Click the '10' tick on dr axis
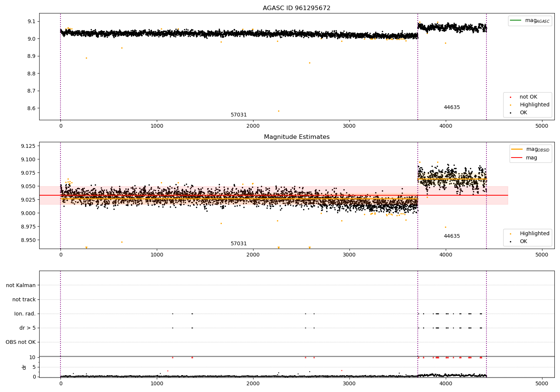This screenshot has height=392, width=560. coord(32,358)
